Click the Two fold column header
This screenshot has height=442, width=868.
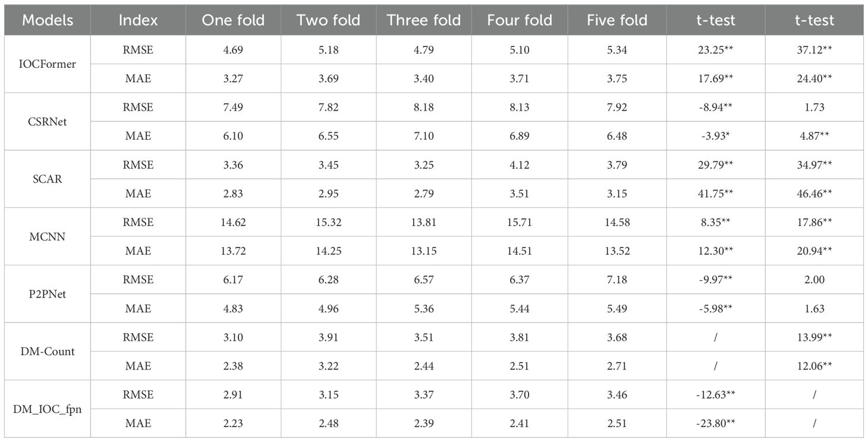coord(328,20)
